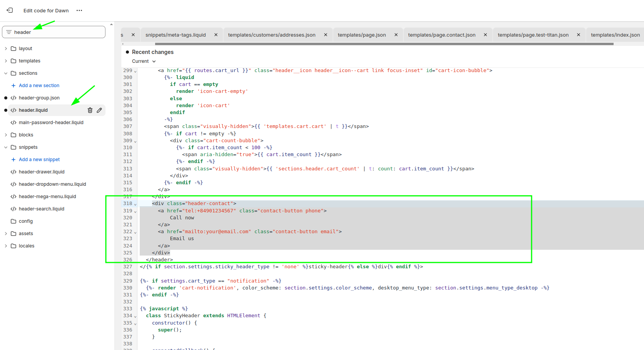This screenshot has width=644, height=350.
Task: Switch to templates/index.json tab
Action: [x=615, y=35]
